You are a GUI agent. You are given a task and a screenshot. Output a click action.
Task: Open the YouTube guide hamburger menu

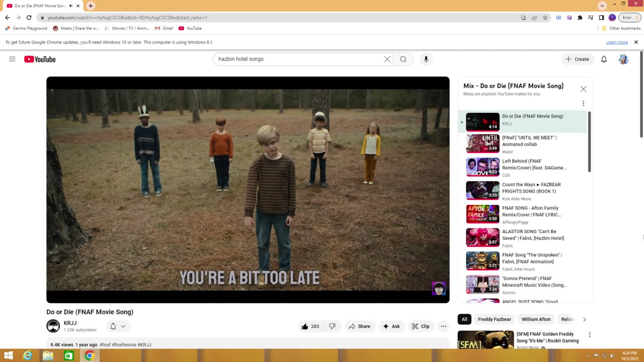point(12,59)
